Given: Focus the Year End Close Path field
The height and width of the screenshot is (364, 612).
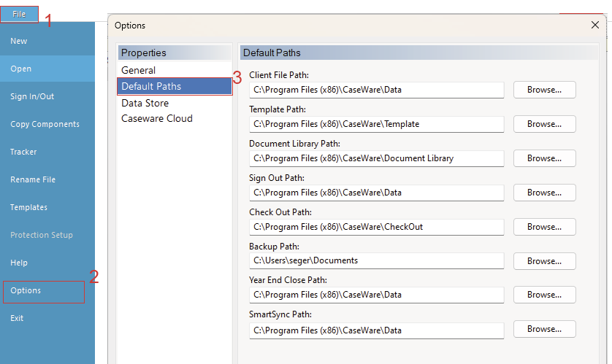Looking at the screenshot, I should [376, 295].
